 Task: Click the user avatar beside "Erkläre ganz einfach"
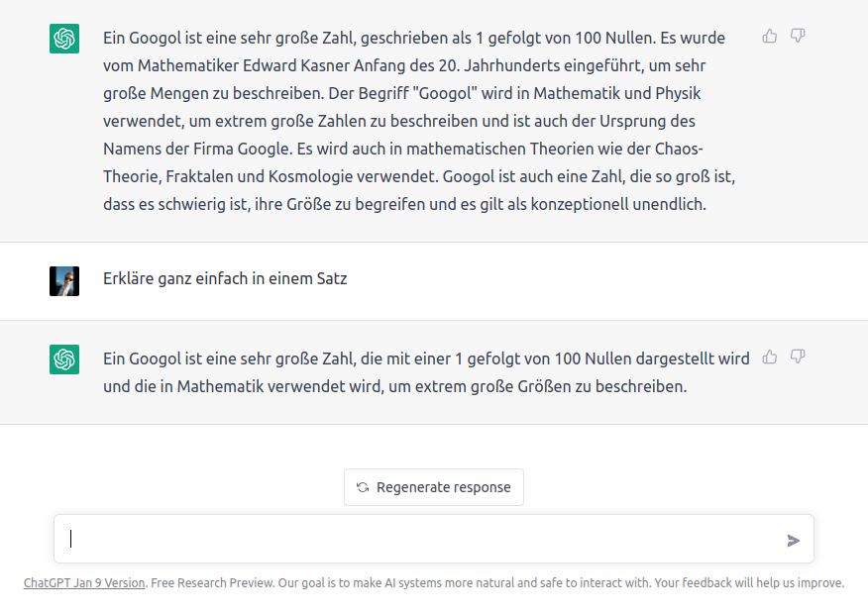click(64, 280)
